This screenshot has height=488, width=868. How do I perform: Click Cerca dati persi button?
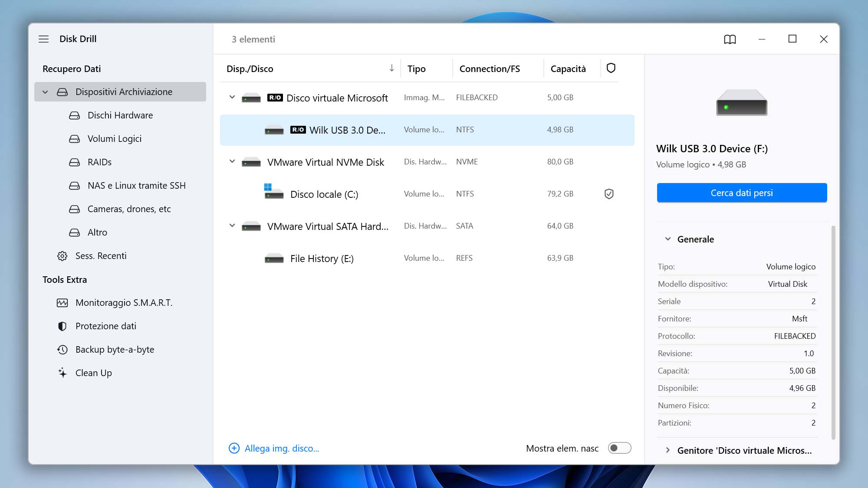(x=742, y=193)
